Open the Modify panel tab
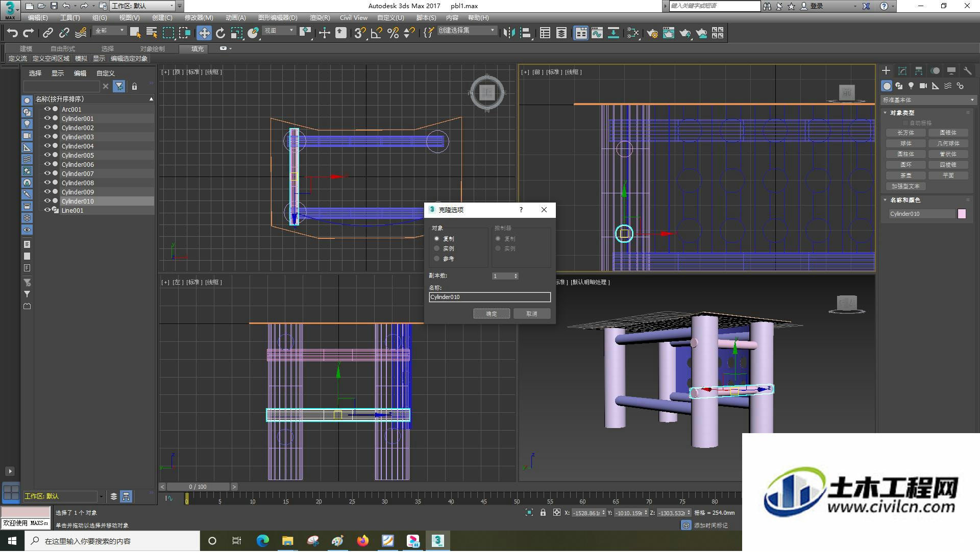980x552 pixels. point(902,71)
